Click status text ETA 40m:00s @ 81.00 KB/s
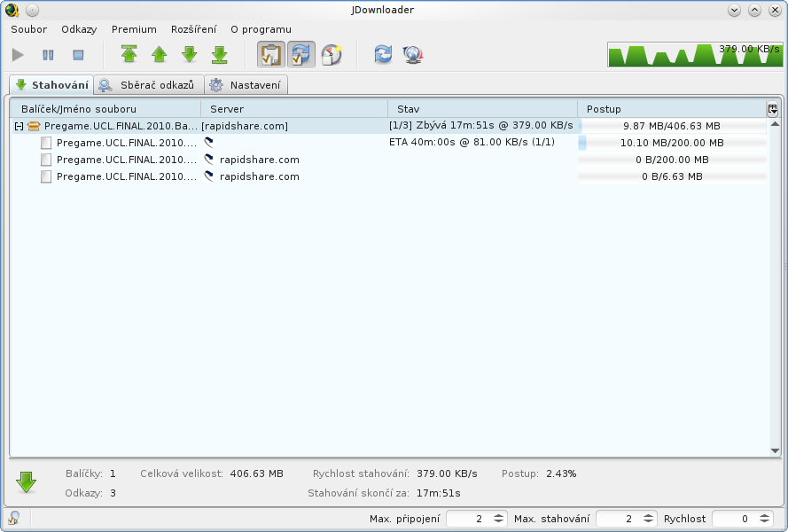This screenshot has height=532, width=788. 472,142
